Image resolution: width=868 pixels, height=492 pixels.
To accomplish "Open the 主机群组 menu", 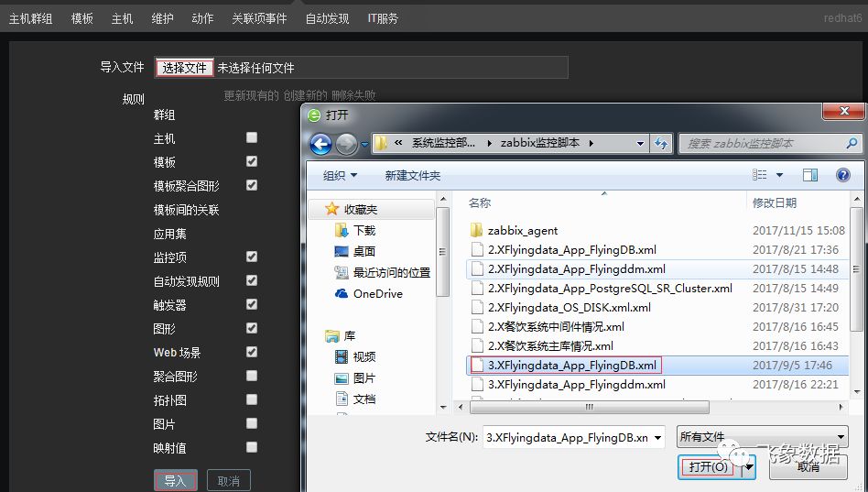I will pyautogui.click(x=30, y=19).
